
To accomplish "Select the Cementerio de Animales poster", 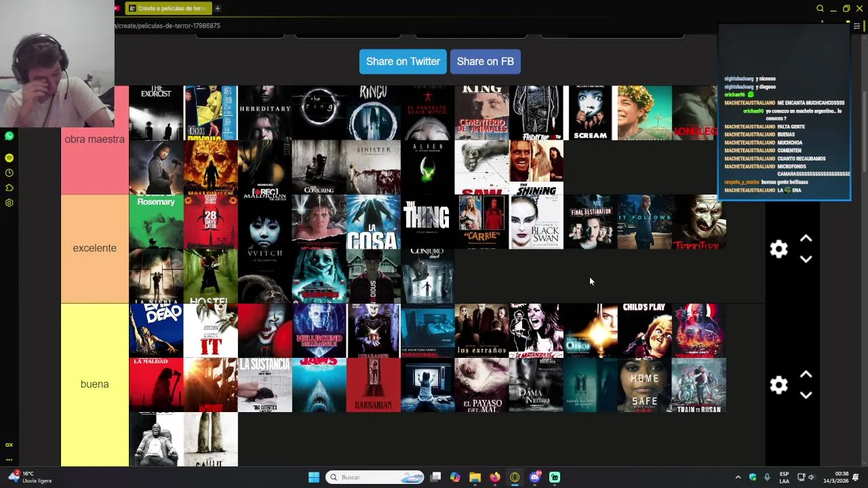I will (x=481, y=113).
